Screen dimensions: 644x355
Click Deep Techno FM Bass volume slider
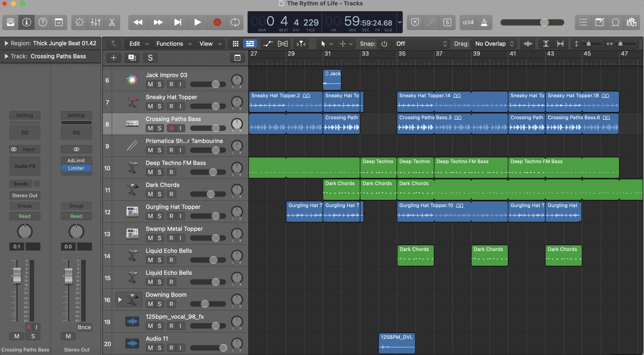208,172
